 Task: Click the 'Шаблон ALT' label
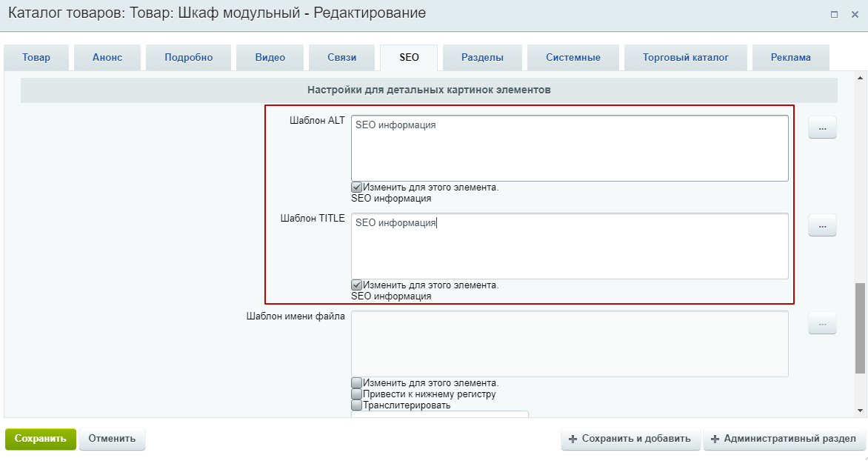[317, 120]
